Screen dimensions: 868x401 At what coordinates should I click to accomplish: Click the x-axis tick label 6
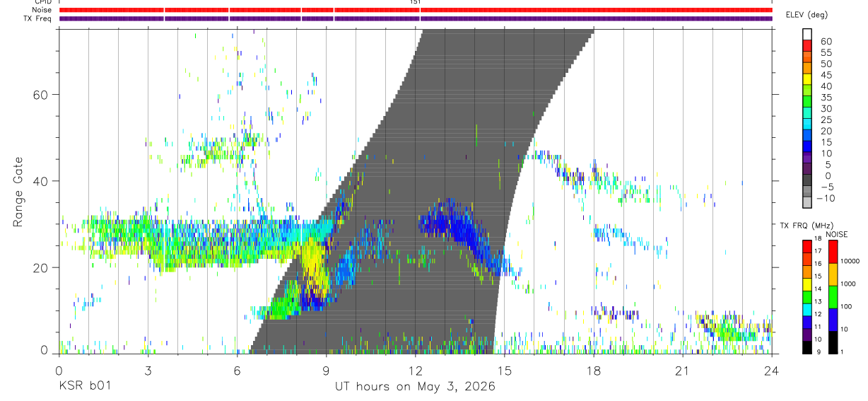click(x=237, y=371)
